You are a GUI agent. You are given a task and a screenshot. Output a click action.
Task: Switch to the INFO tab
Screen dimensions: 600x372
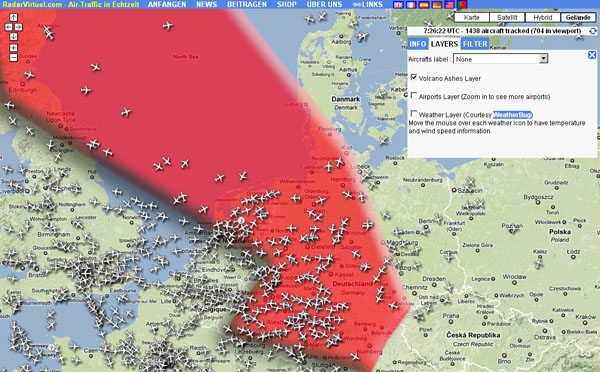[417, 44]
